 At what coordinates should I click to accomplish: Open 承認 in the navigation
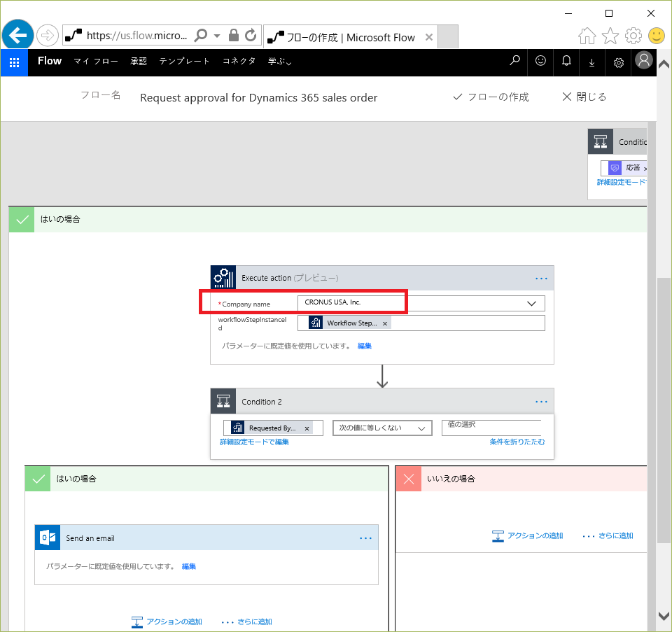click(x=139, y=62)
